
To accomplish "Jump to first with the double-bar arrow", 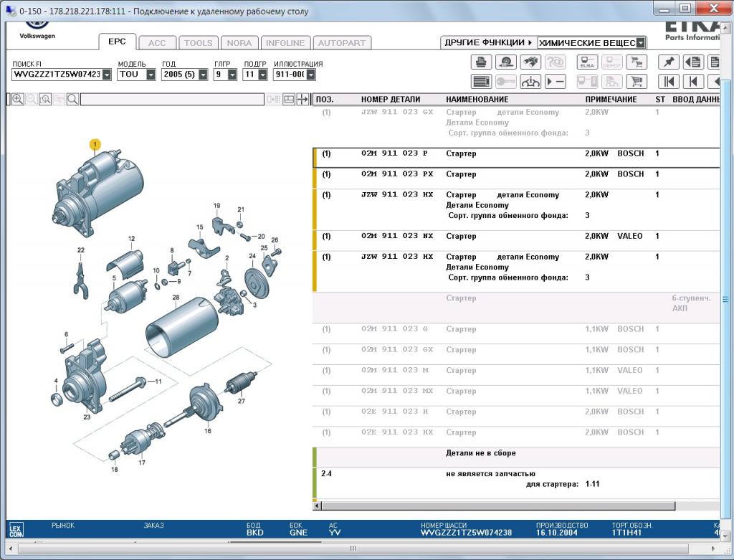I will [x=669, y=82].
